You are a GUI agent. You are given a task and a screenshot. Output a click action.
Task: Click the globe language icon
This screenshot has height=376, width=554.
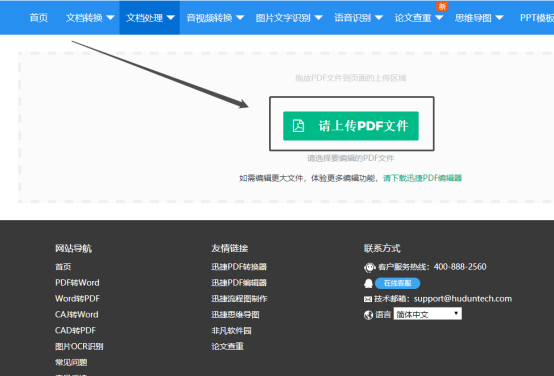click(x=368, y=315)
